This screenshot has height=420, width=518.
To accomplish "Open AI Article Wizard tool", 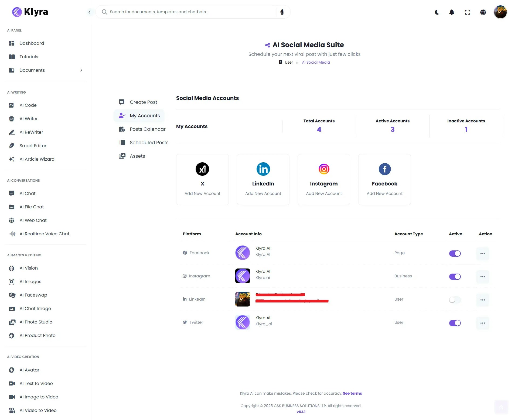I will tap(37, 159).
